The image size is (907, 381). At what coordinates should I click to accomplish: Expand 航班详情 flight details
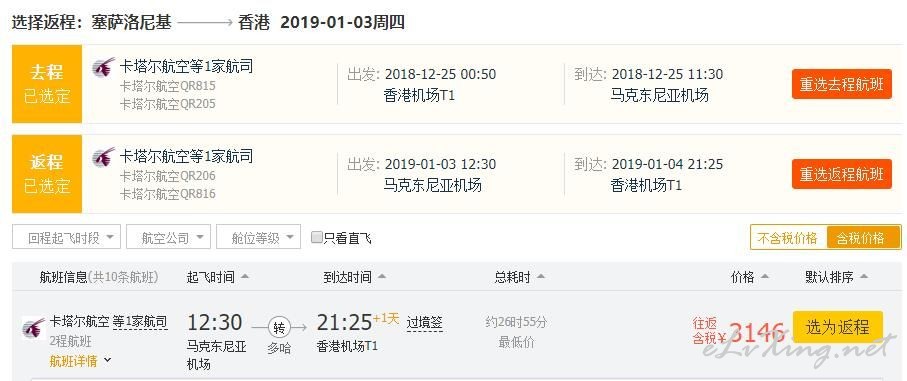coord(80,361)
